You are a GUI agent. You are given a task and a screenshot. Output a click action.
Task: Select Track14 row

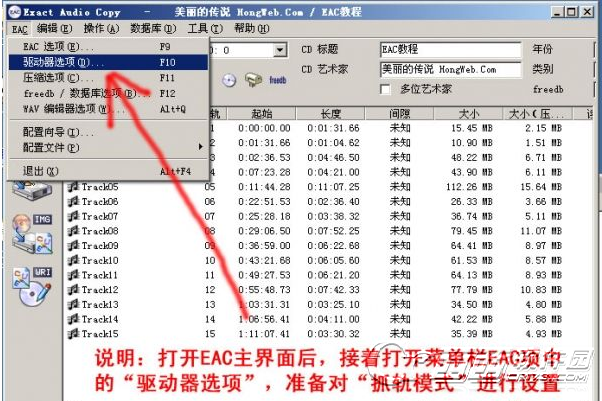(328, 319)
